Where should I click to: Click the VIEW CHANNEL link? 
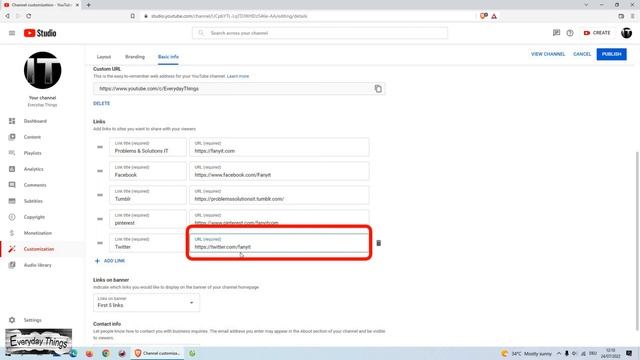point(548,54)
